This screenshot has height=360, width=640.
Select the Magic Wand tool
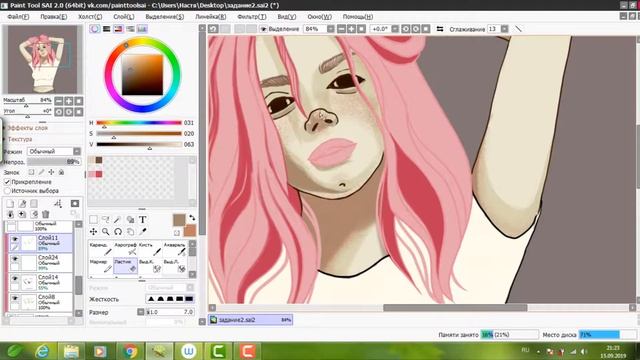pos(118,220)
